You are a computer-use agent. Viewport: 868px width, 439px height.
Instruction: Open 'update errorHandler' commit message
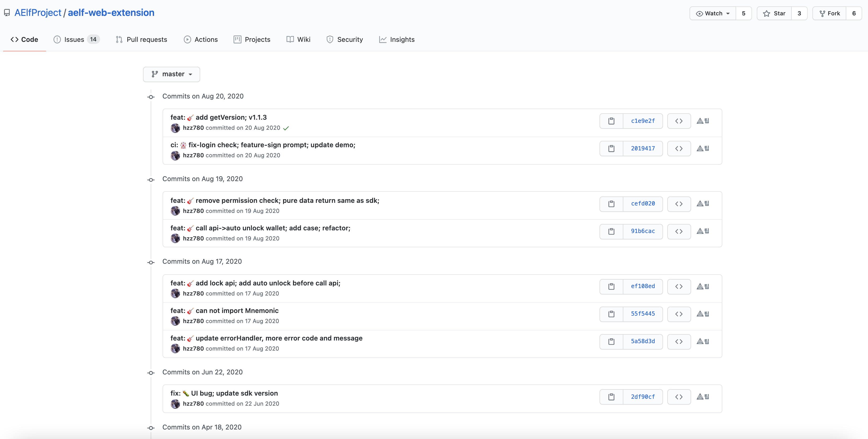pyautogui.click(x=267, y=338)
